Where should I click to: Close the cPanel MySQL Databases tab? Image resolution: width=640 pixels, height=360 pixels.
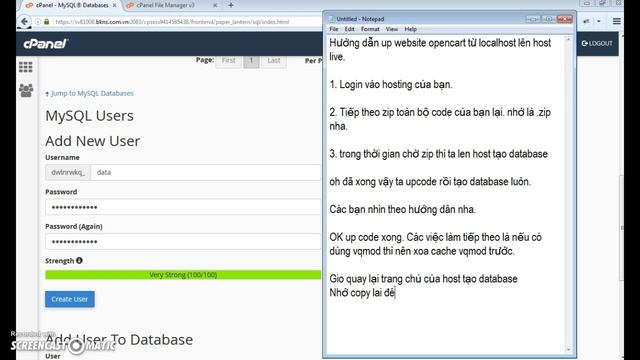[x=115, y=5]
